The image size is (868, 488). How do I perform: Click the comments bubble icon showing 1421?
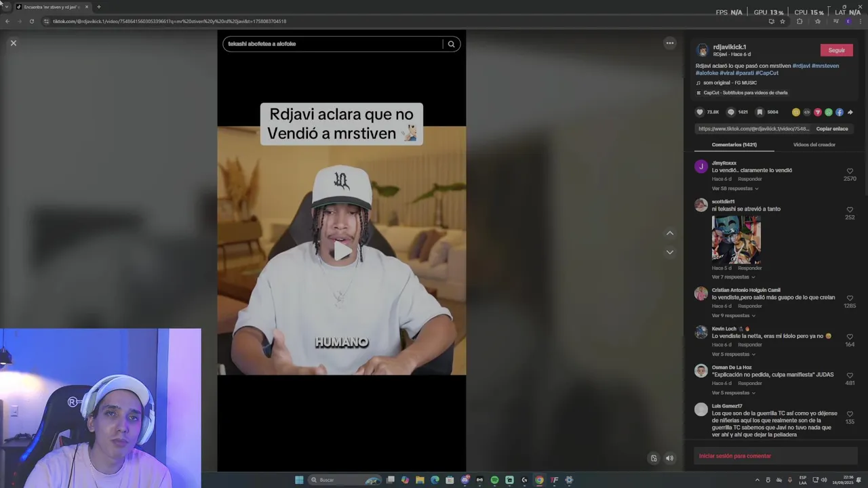coord(730,113)
